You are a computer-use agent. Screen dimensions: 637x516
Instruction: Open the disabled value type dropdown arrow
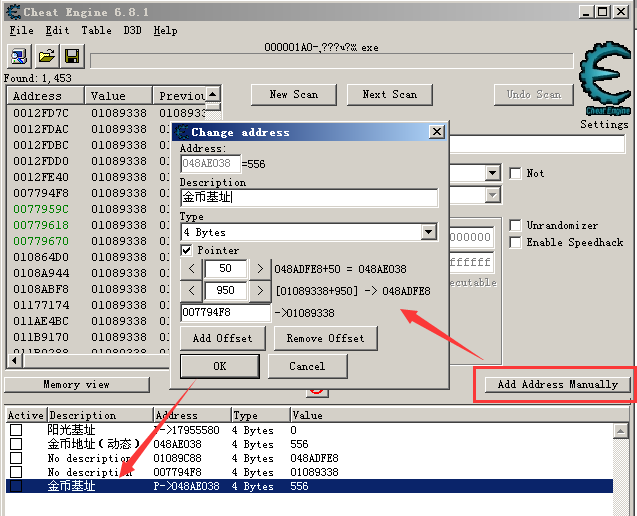pyautogui.click(x=492, y=195)
